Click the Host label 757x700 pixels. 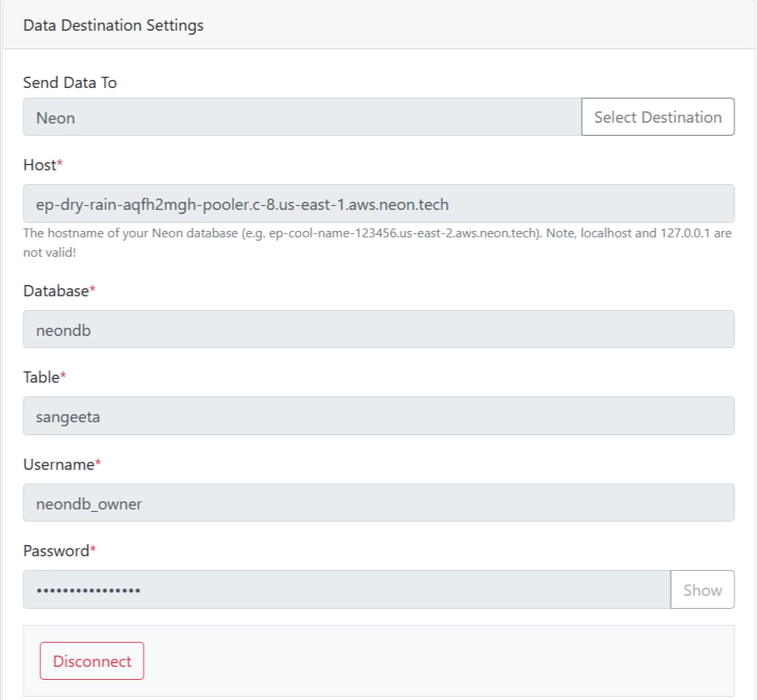point(43,165)
